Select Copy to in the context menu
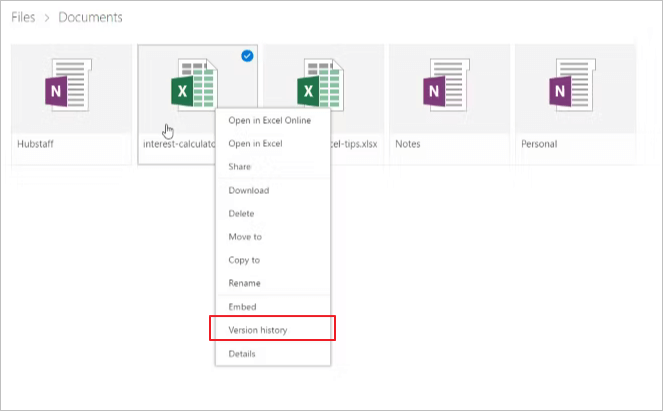 [245, 260]
